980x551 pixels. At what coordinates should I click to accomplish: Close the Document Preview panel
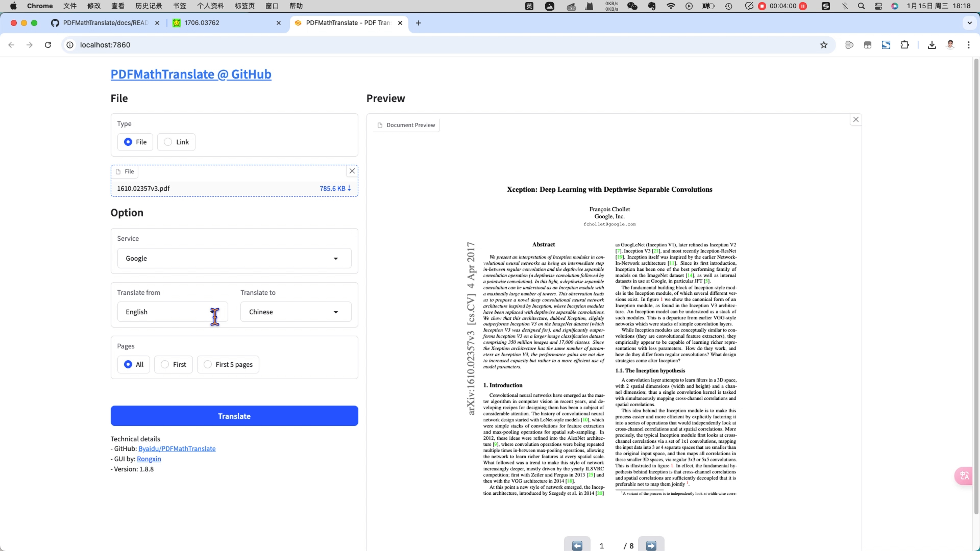point(856,119)
